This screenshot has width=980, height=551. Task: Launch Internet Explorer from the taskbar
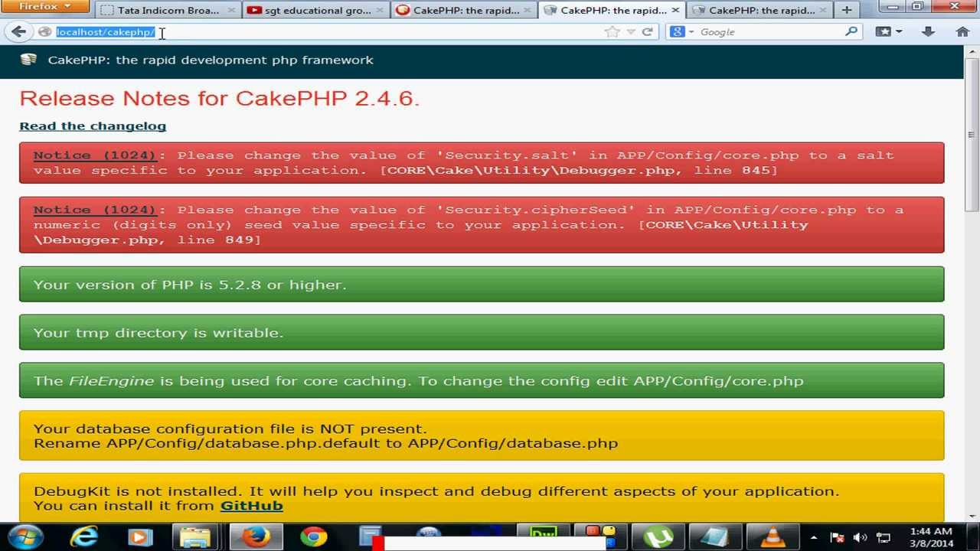coord(83,536)
